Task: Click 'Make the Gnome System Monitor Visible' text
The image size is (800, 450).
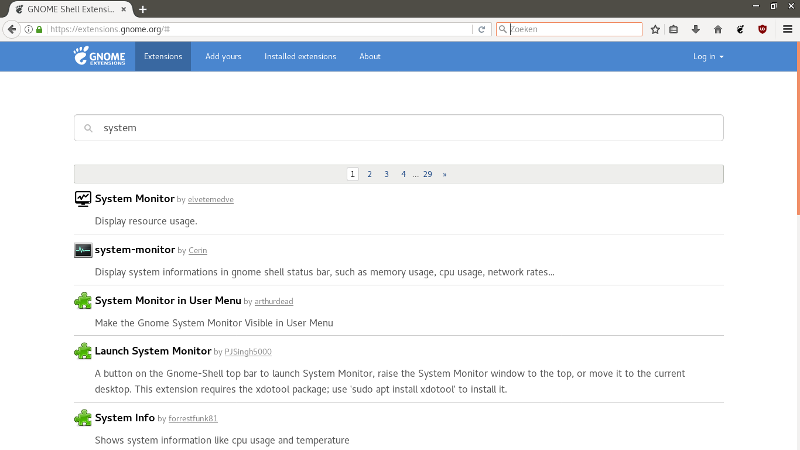Action: [214, 323]
